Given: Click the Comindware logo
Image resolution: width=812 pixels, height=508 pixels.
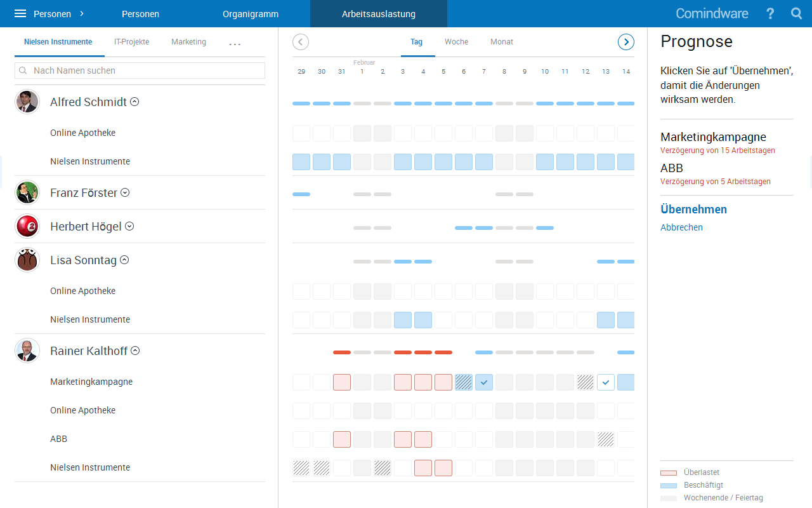Looking at the screenshot, I should click(x=712, y=13).
